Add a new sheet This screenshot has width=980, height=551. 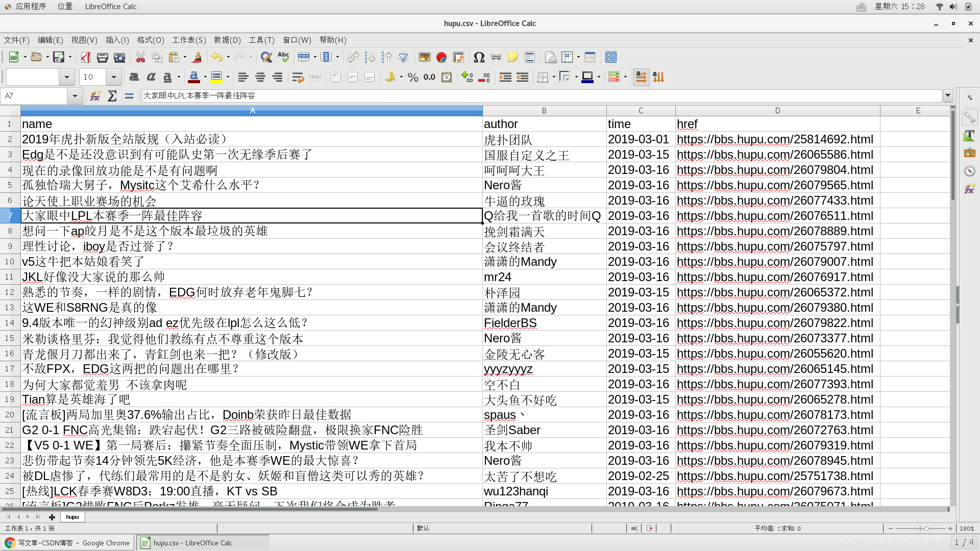pyautogui.click(x=52, y=517)
